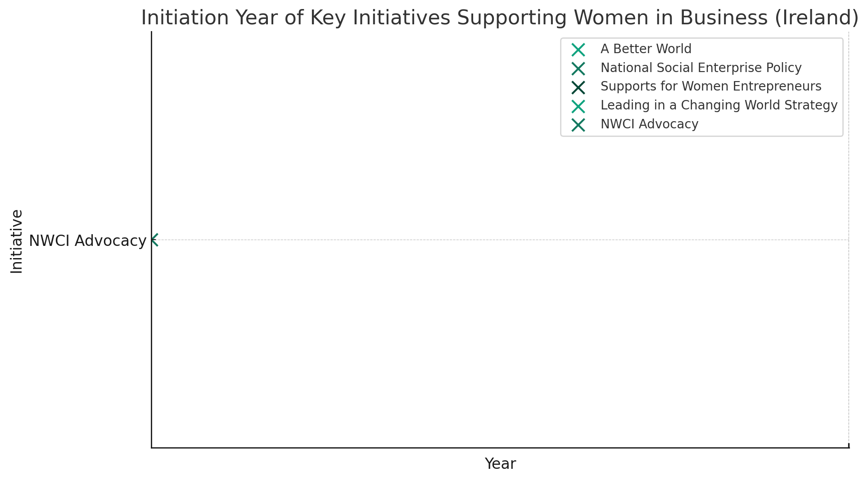Click the Leading in a Changing World Strategy marker
The width and height of the screenshot is (868, 481).
tap(578, 106)
